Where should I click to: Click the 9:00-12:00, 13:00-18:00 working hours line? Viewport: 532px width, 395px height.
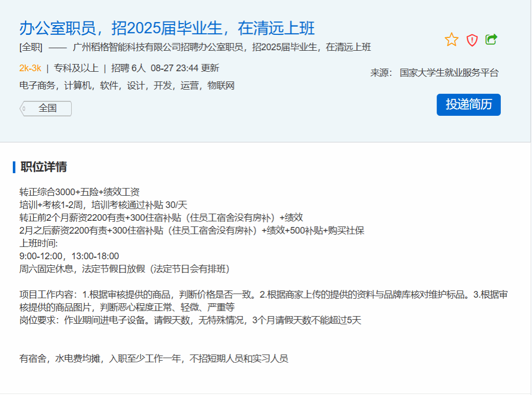[x=69, y=256]
